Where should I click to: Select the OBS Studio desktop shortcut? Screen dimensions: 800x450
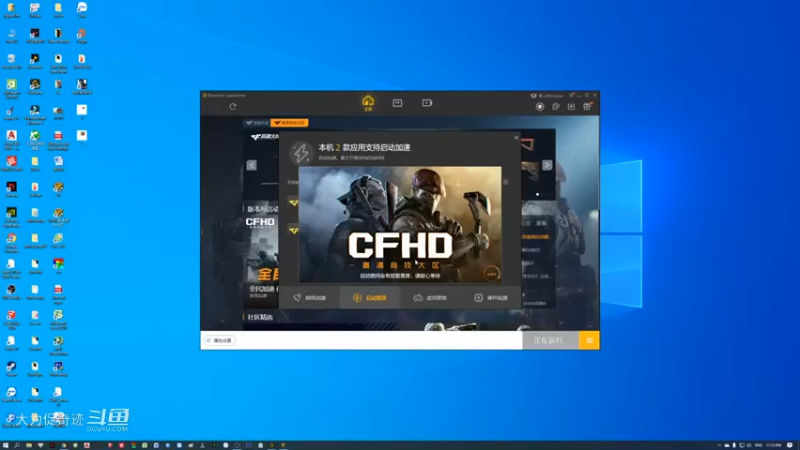[11, 292]
